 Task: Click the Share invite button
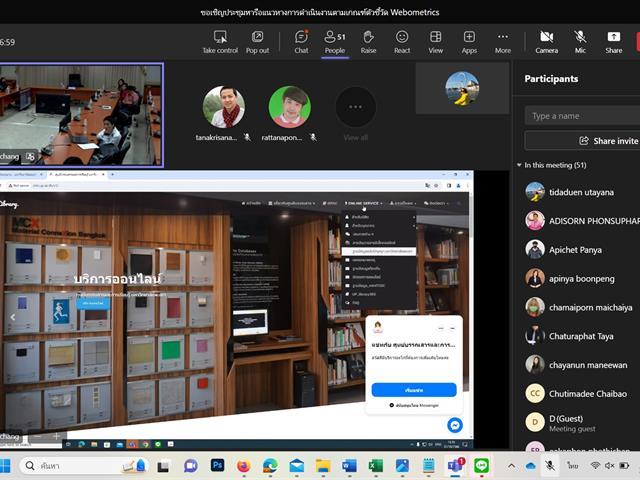pos(582,141)
